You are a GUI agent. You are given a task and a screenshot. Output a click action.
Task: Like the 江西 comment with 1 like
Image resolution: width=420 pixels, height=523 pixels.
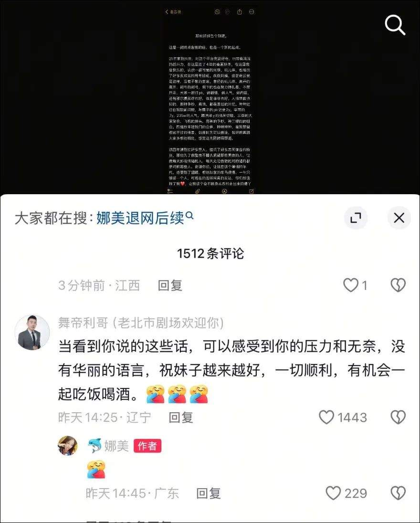pos(355,285)
